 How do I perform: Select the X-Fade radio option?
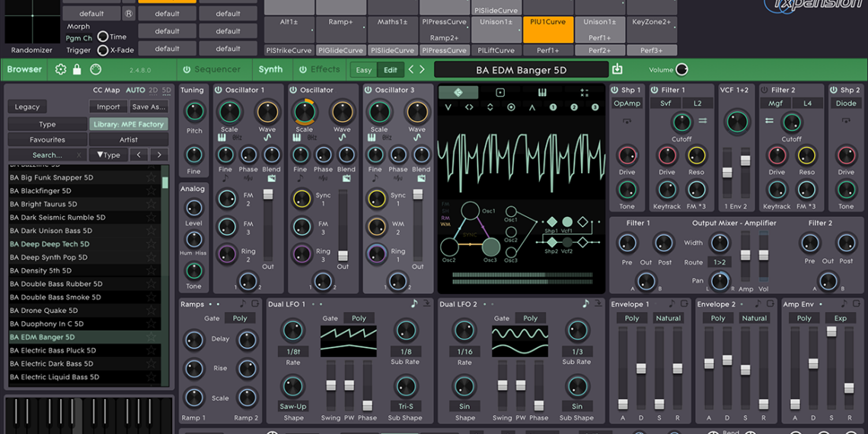103,50
